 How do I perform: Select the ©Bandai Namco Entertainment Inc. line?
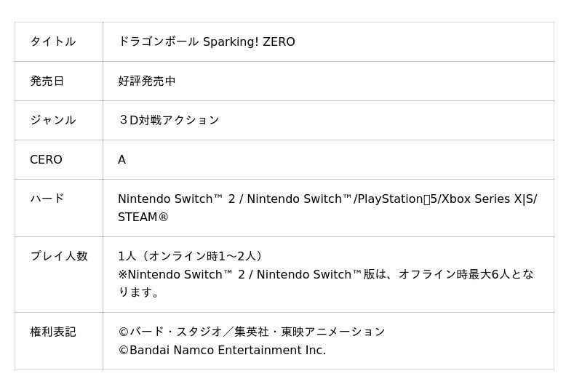point(222,350)
